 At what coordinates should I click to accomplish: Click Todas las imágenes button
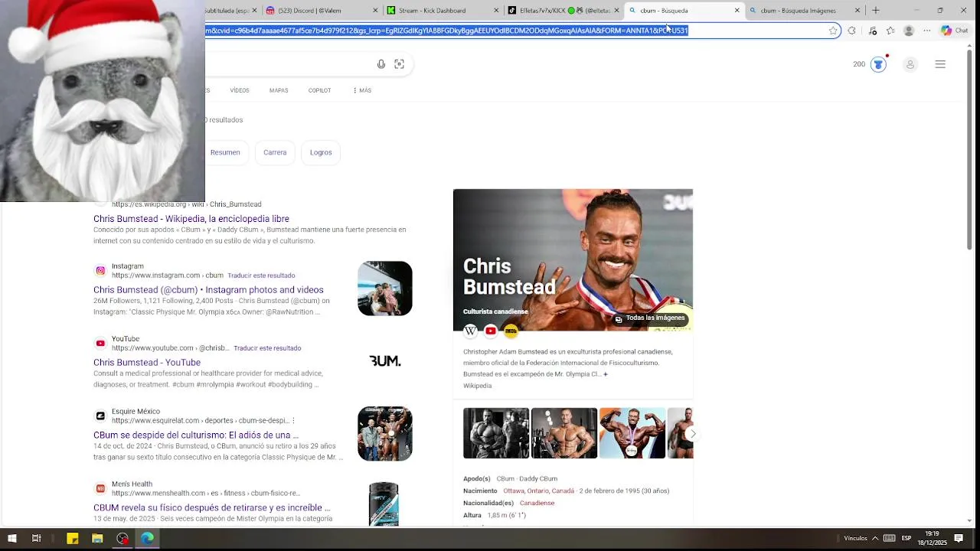tap(650, 318)
